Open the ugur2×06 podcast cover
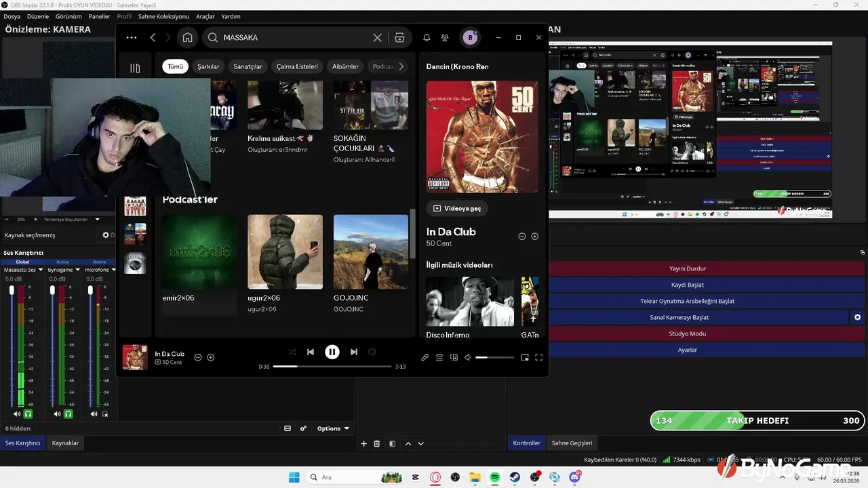This screenshot has height=488, width=868. 285,252
